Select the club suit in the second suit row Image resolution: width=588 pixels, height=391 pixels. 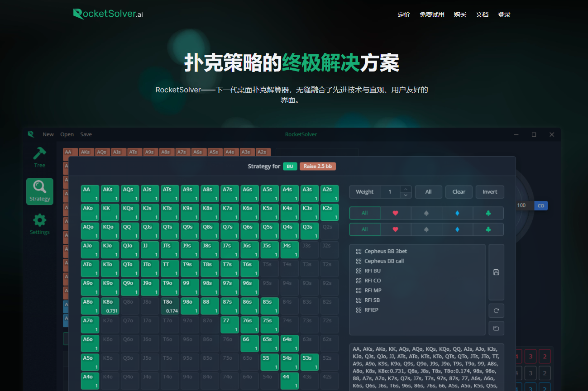click(488, 229)
